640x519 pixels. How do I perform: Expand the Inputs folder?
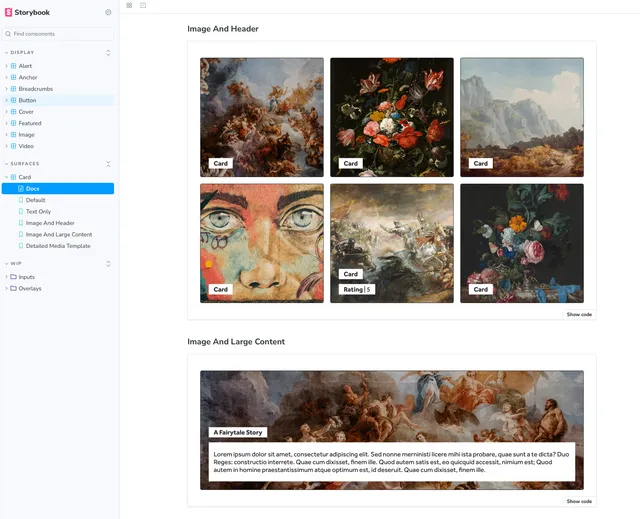(x=7, y=277)
